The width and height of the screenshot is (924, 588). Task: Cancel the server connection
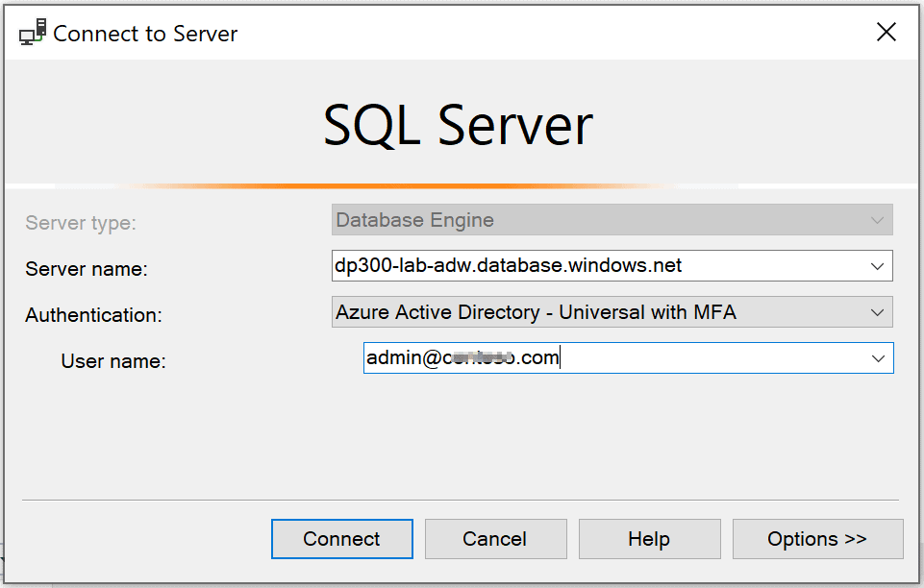pos(495,538)
